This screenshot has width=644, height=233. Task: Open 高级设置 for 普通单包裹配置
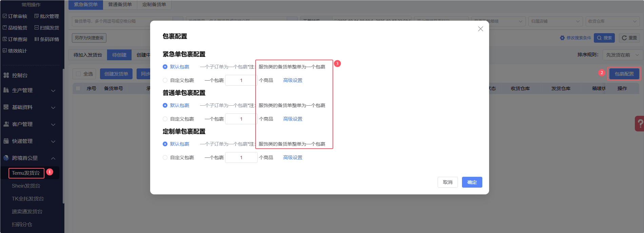click(x=293, y=119)
